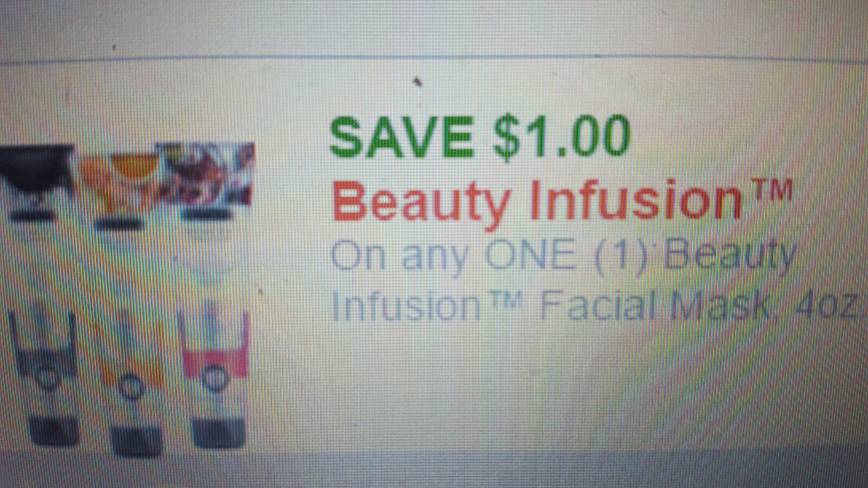Click the $1.00 amount in the heading
Image resolution: width=868 pixels, height=488 pixels.
point(561,137)
